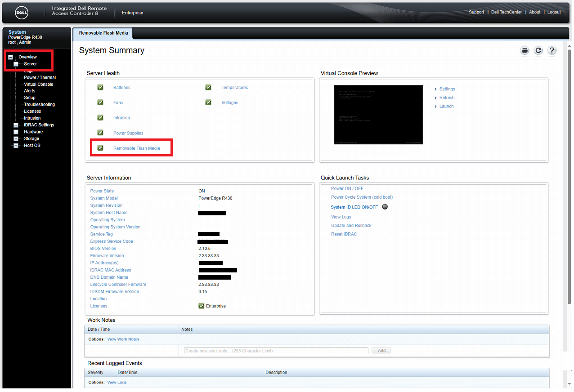Click View Work Notes link
This screenshot has width=574, height=392.
point(123,339)
